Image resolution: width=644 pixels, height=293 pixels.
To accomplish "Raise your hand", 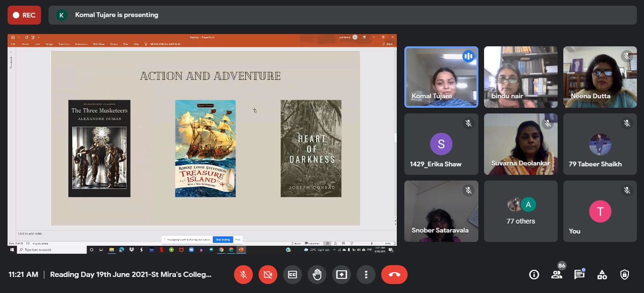I will tap(317, 275).
